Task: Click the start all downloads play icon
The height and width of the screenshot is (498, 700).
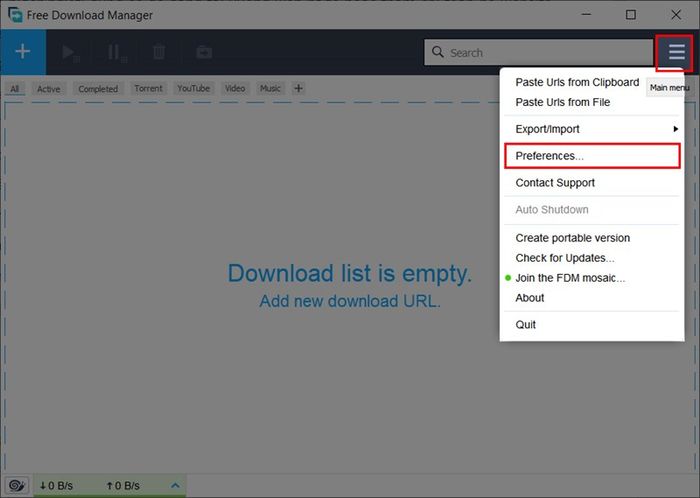Action: coord(69,52)
